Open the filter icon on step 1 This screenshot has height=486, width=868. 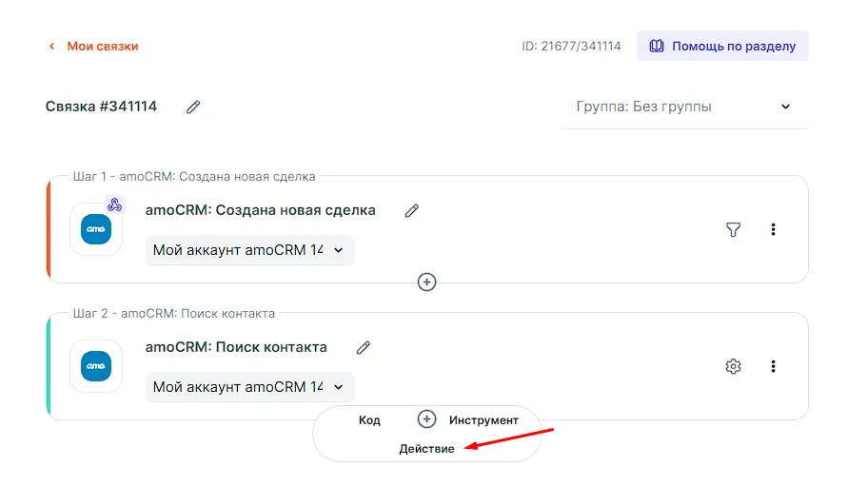[733, 229]
